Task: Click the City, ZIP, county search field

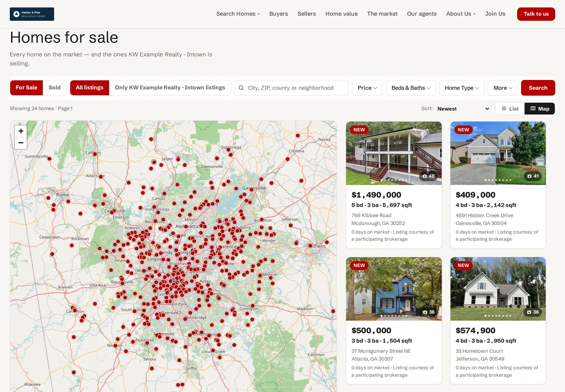Action: pos(292,88)
